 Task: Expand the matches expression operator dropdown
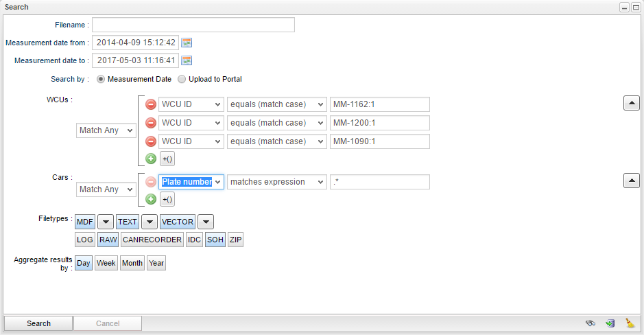[x=276, y=182]
